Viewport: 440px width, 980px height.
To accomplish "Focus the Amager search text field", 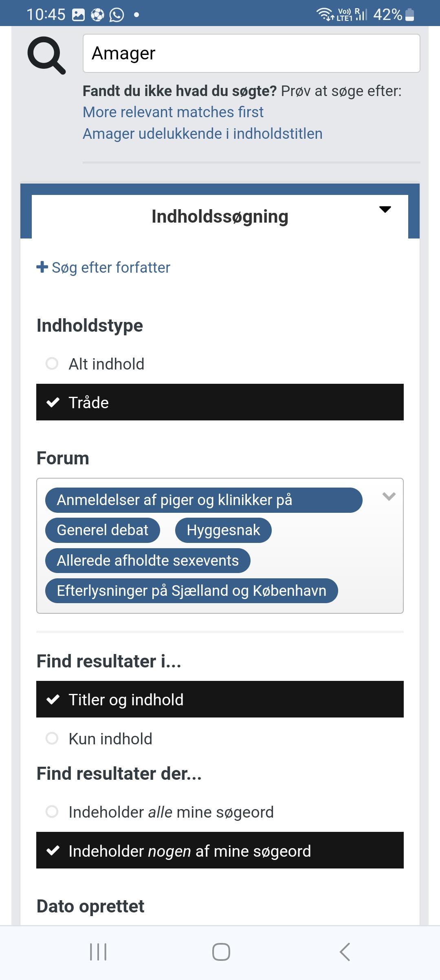I will click(x=251, y=53).
